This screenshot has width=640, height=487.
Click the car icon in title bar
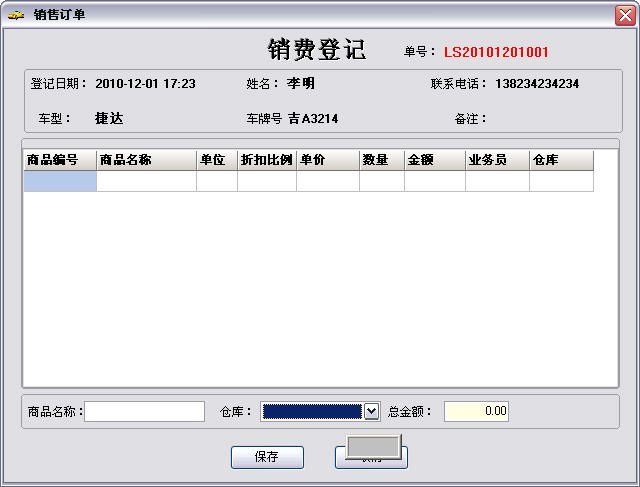click(x=16, y=14)
